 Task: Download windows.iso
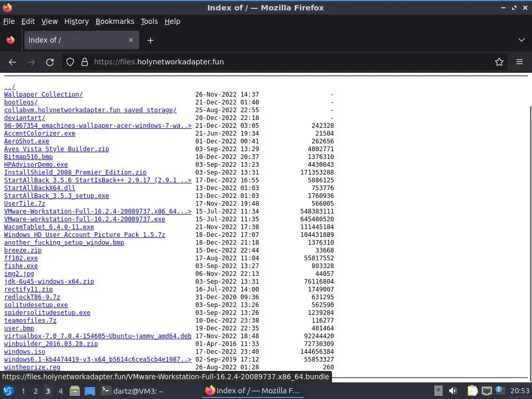pos(24,352)
